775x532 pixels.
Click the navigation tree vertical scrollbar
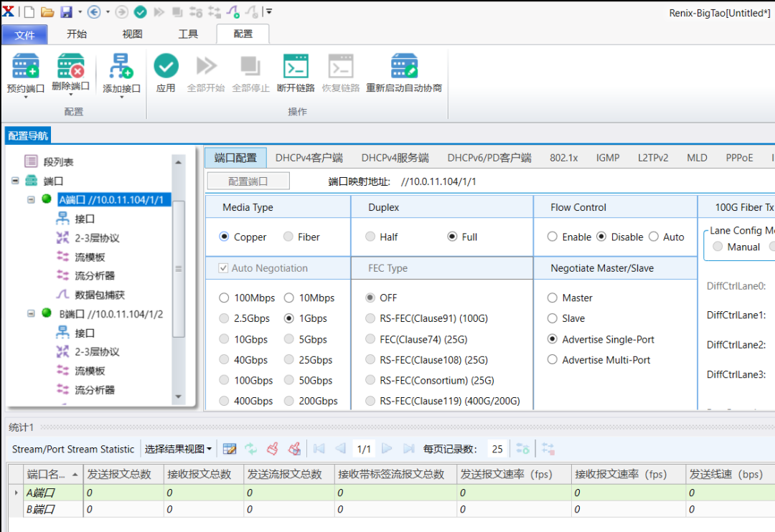[179, 268]
